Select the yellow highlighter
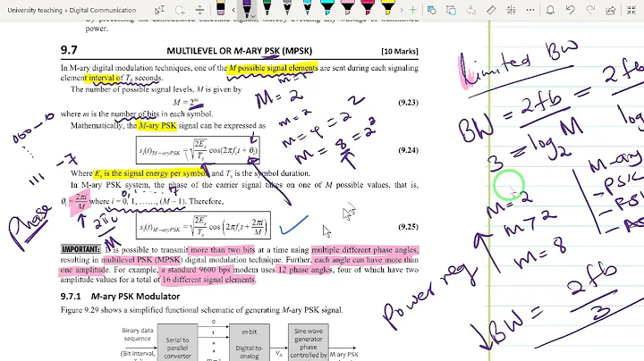The width and height of the screenshot is (644, 361). pos(387,8)
